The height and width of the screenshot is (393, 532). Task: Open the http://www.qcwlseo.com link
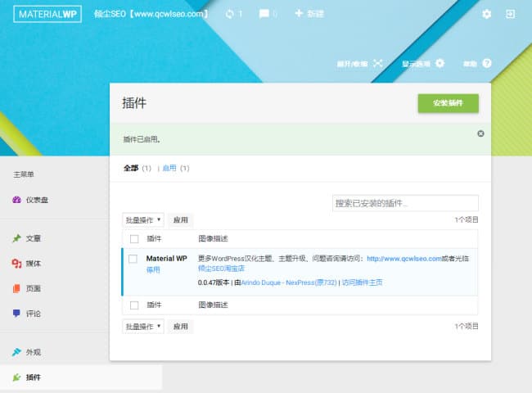tap(404, 259)
